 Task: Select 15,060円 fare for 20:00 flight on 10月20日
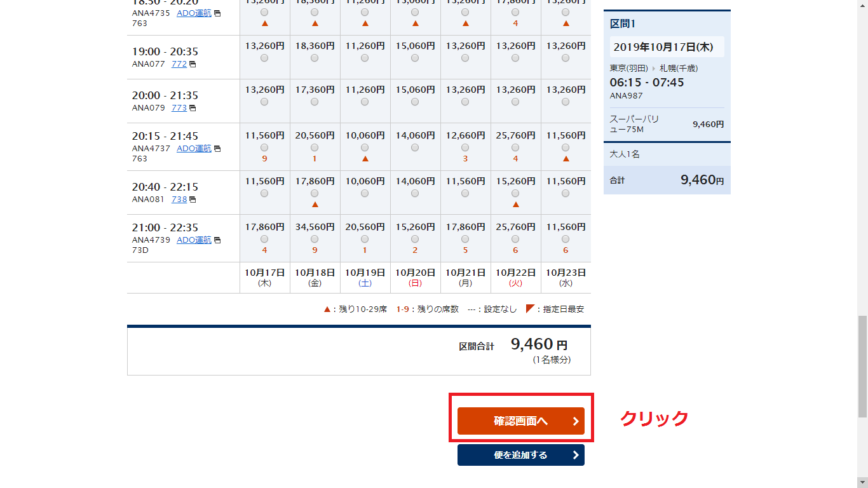point(415,102)
